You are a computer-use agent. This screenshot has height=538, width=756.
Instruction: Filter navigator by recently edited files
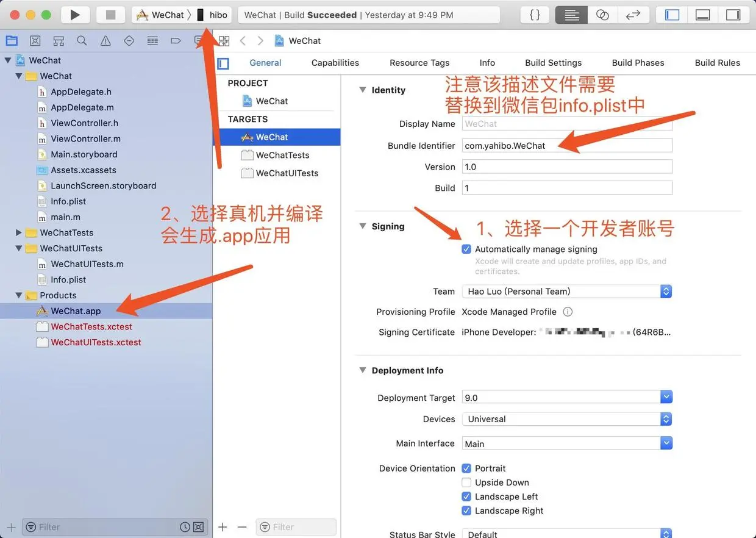pos(185,527)
